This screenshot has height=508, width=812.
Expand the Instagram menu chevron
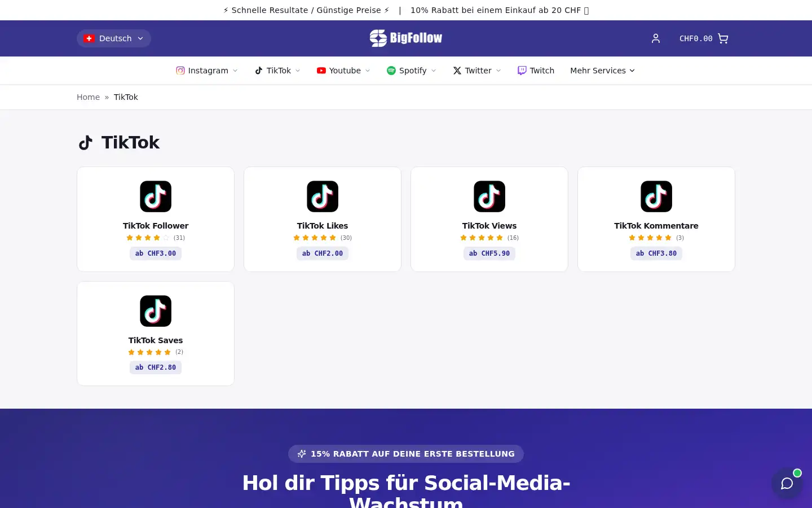[x=235, y=71]
